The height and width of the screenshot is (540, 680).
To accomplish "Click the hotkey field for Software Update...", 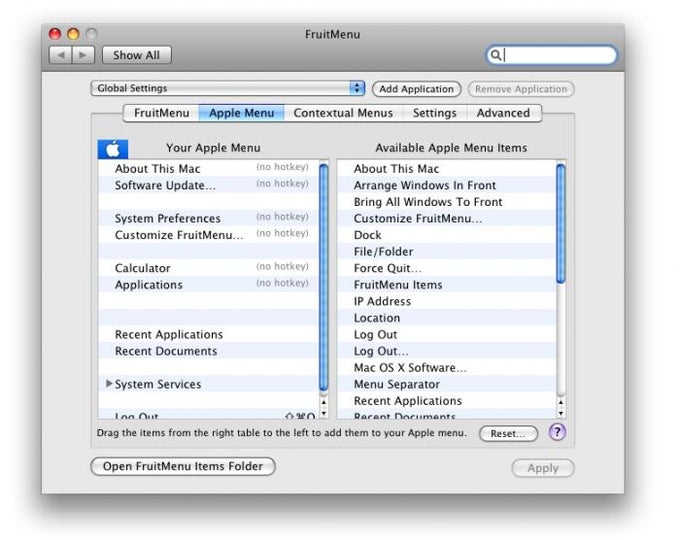I will coord(282,183).
